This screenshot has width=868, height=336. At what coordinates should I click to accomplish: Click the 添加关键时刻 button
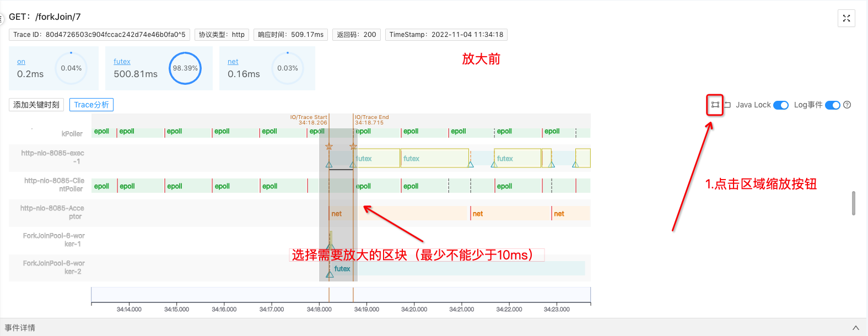pos(36,105)
